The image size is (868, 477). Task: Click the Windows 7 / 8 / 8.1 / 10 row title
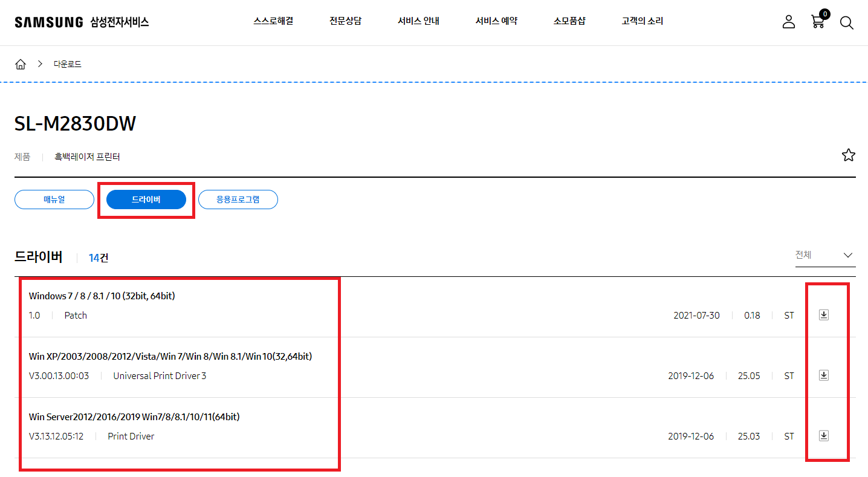click(102, 296)
